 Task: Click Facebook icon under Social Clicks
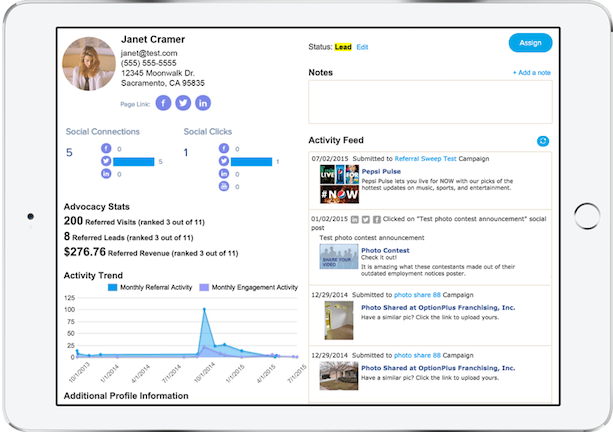223,149
